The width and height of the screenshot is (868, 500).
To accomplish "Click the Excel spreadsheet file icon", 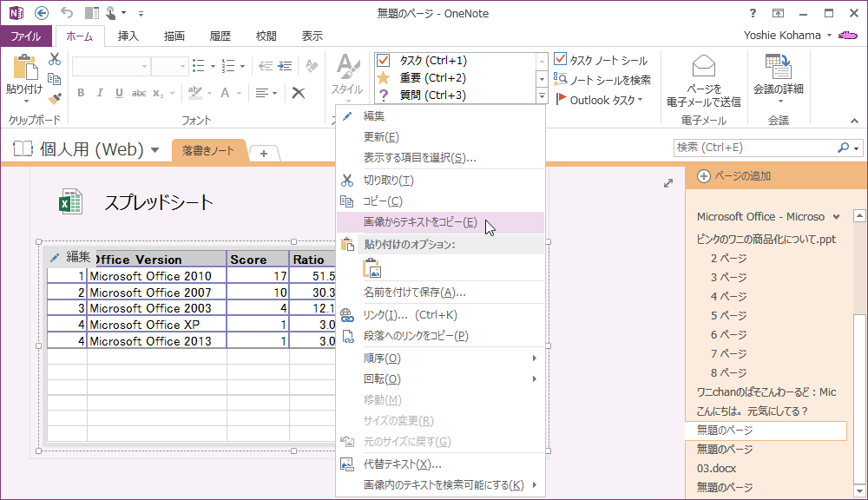I will point(70,201).
